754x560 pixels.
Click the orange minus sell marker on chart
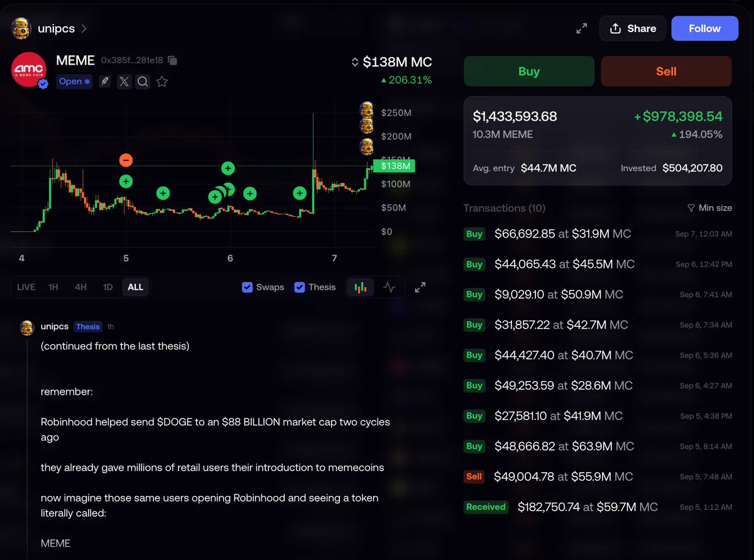click(x=126, y=160)
